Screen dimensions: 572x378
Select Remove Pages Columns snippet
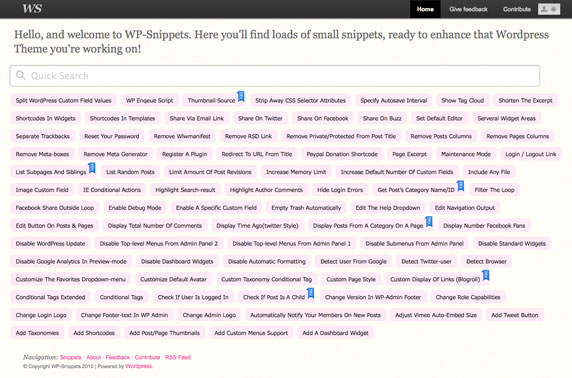[x=518, y=136]
